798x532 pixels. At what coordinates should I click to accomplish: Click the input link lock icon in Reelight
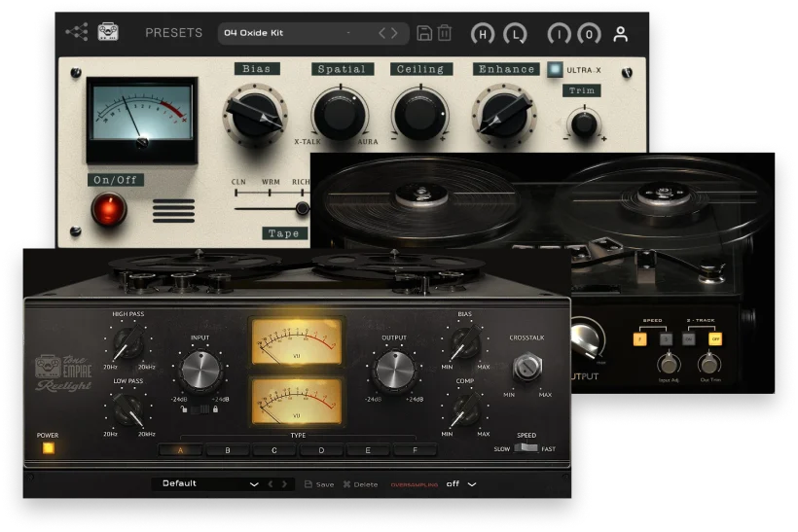pos(215,408)
